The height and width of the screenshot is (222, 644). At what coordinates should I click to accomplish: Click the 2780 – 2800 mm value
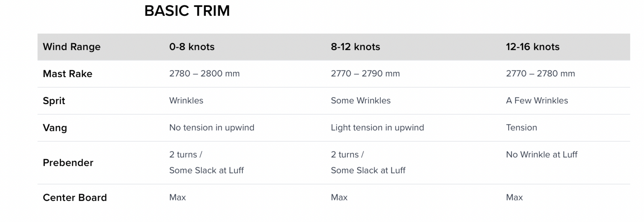[204, 74]
